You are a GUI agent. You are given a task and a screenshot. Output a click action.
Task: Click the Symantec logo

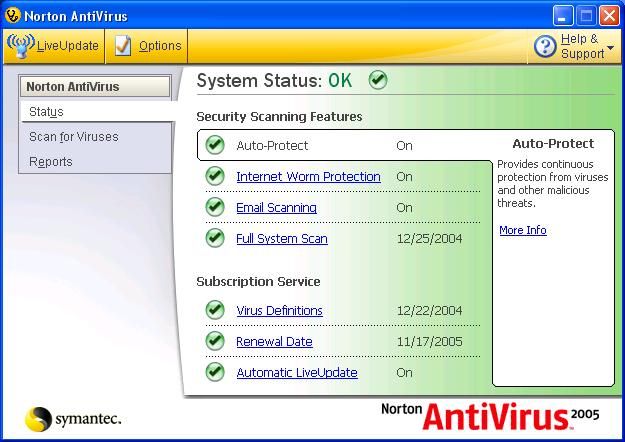(x=73, y=419)
